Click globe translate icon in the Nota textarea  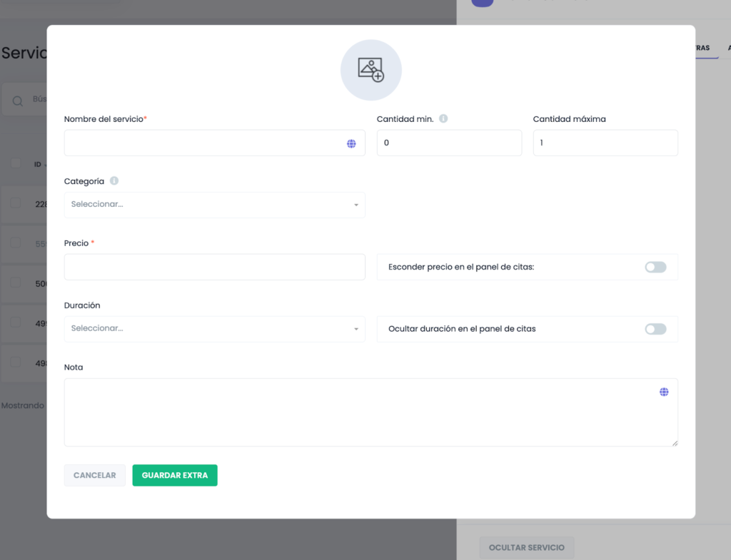664,392
